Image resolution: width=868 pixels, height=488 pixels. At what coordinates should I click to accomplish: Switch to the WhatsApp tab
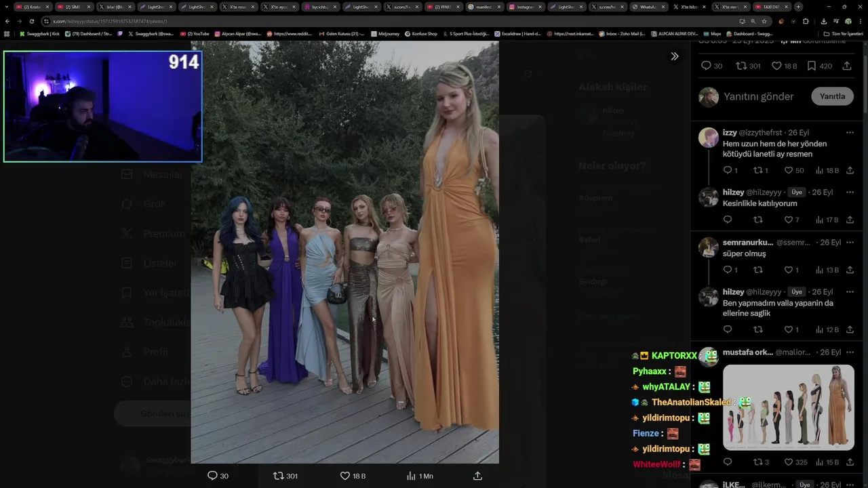click(x=648, y=7)
